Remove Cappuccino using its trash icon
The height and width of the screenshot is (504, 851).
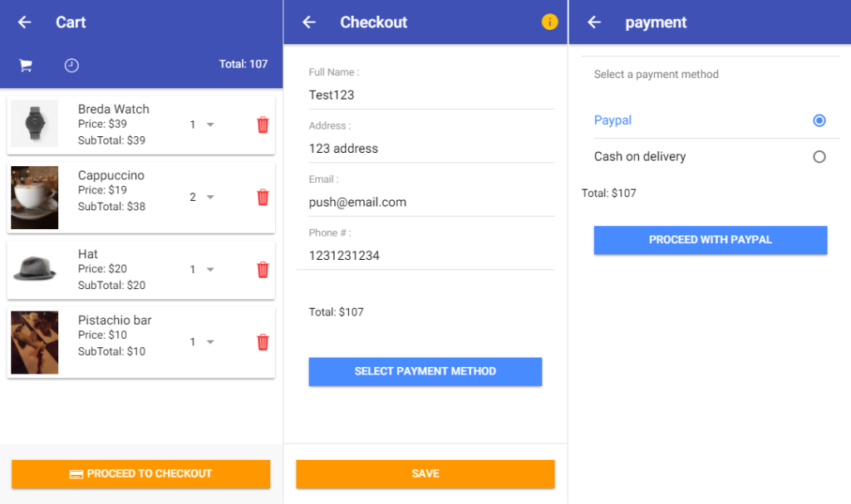(263, 197)
